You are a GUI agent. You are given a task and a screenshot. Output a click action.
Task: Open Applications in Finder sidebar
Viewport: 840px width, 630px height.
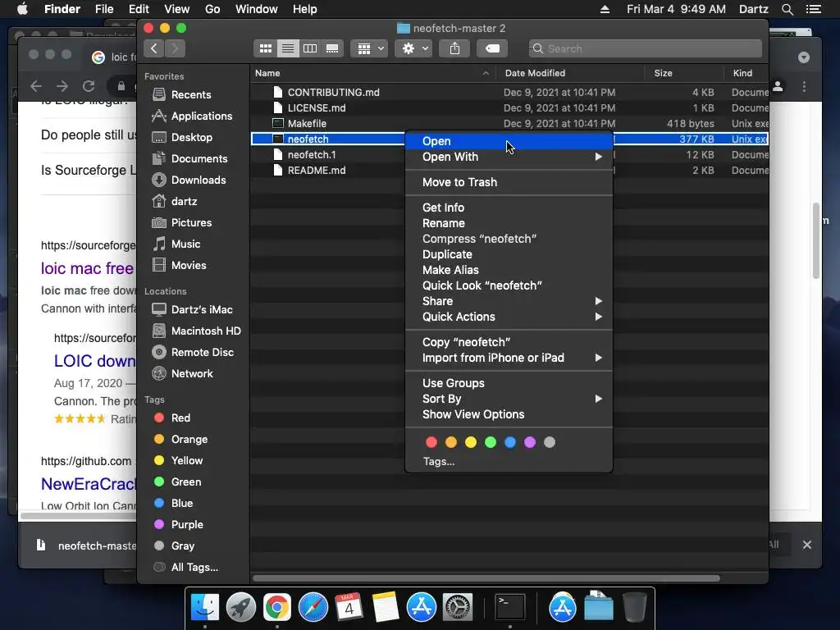click(192, 116)
